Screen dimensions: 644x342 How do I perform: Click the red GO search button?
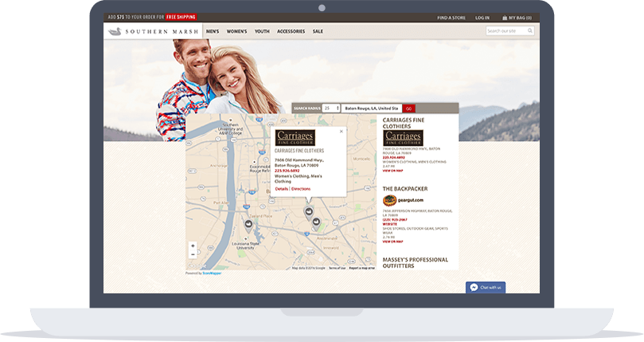pyautogui.click(x=408, y=108)
